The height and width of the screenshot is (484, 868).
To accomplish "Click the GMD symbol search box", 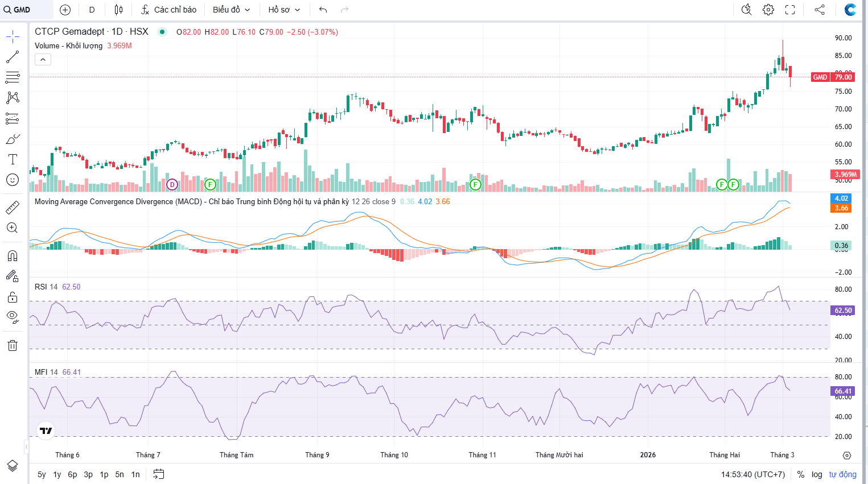I will 27,10.
